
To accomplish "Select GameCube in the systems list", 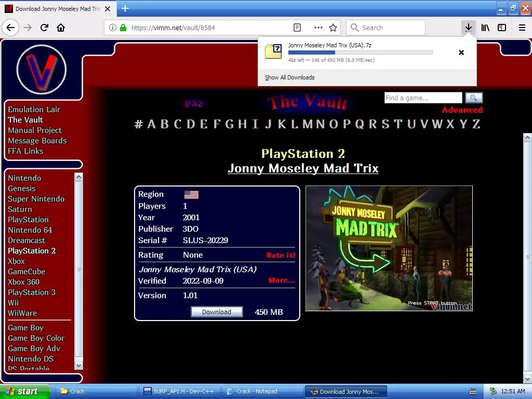I will (x=26, y=272).
